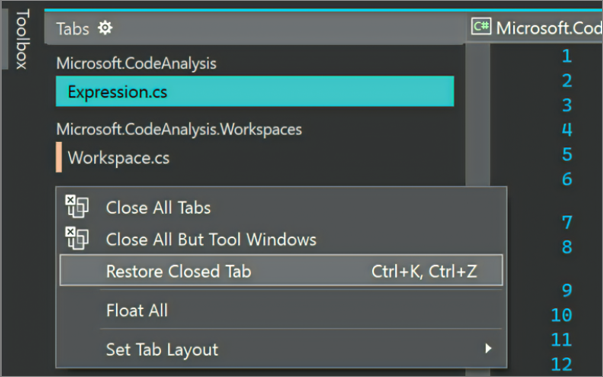Viewport: 603px width, 377px height.
Task: Switch to the Microsoft.Cod document tab
Action: (x=537, y=28)
